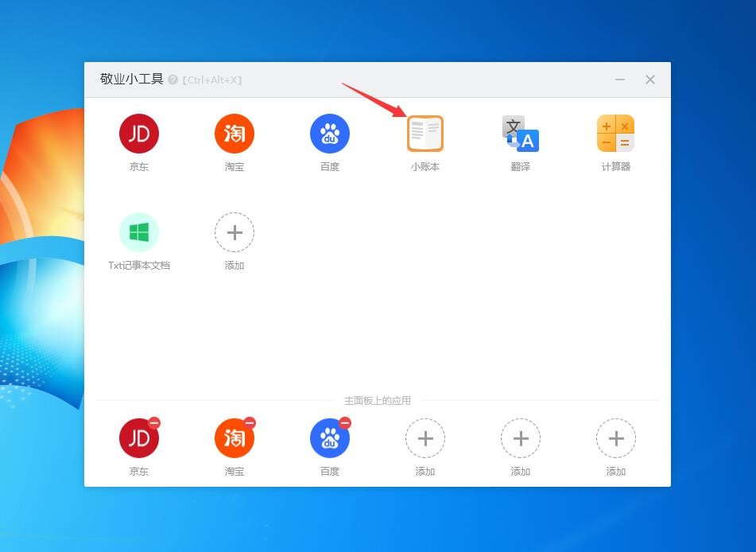This screenshot has width=756, height=552.
Task: Click the dashed 添加 plus in upper grid
Action: [x=235, y=232]
